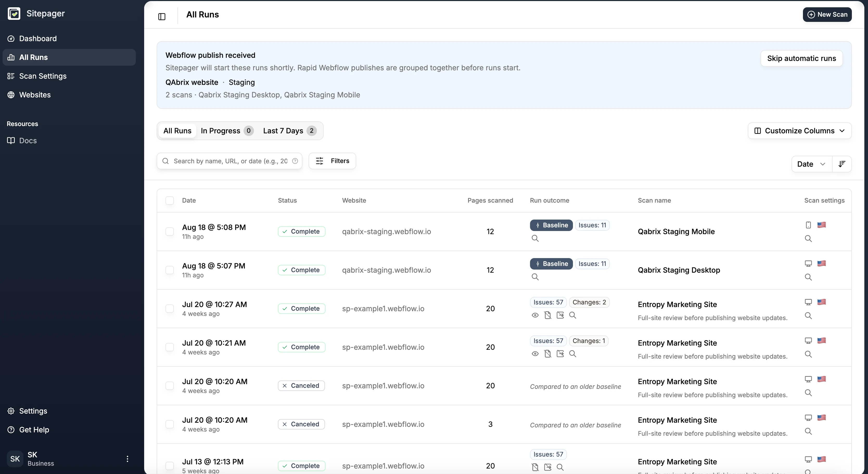This screenshot has width=868, height=474.
Task: Click mobile device icon in Qabrix Staging Mobile row
Action: pos(808,225)
